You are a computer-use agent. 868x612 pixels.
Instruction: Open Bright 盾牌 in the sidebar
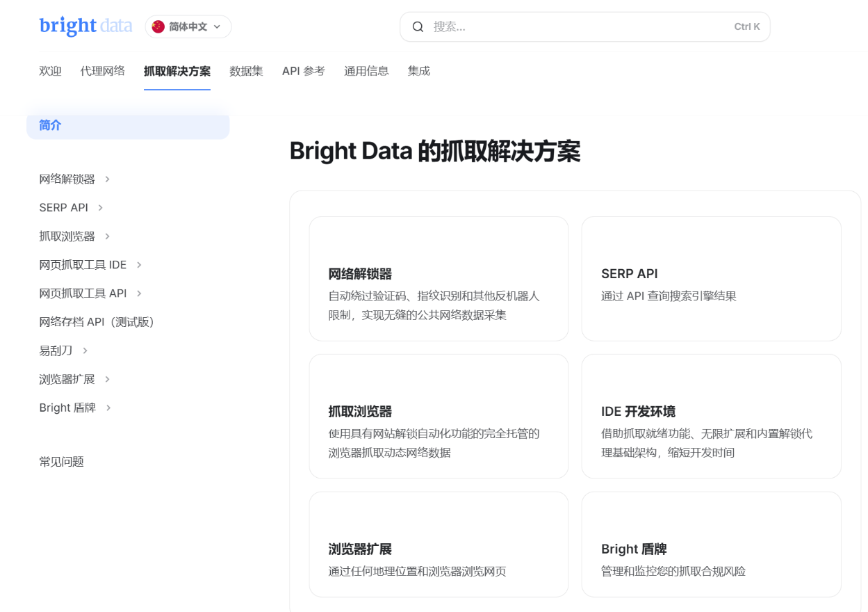point(67,408)
